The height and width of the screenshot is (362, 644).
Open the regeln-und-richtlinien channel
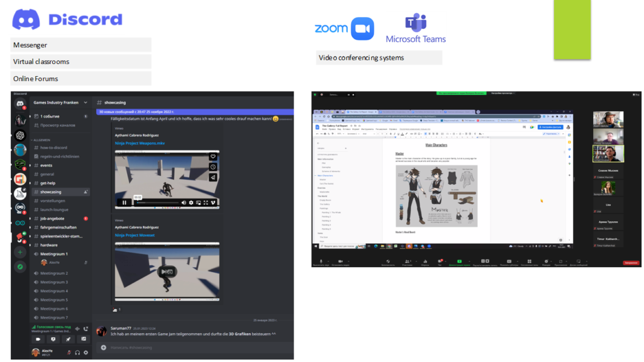(x=60, y=156)
